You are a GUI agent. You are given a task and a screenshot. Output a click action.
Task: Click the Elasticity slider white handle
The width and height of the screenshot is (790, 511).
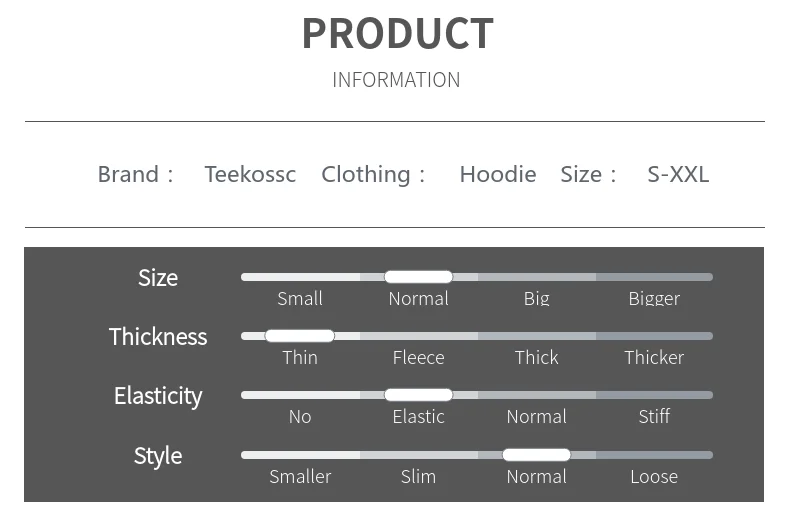click(x=418, y=395)
